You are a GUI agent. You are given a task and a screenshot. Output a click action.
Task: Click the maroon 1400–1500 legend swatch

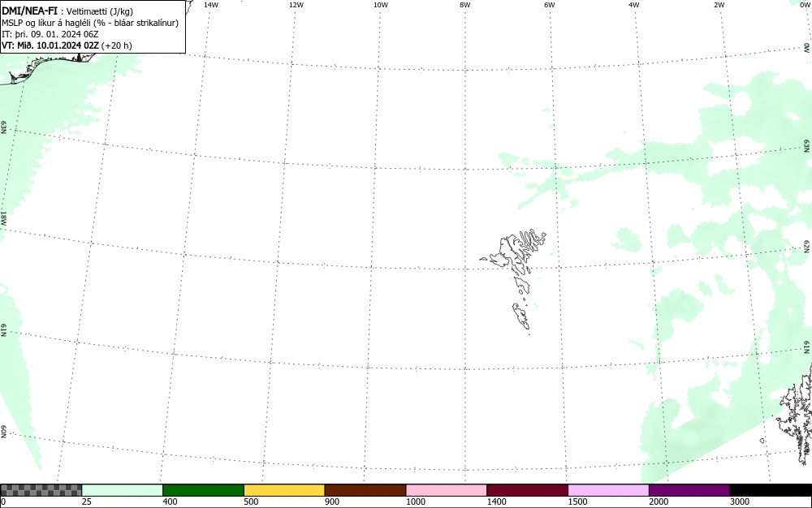pyautogui.click(x=527, y=490)
